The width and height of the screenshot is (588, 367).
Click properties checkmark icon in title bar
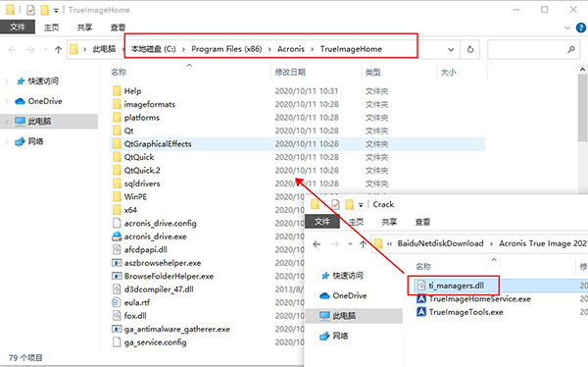30,10
